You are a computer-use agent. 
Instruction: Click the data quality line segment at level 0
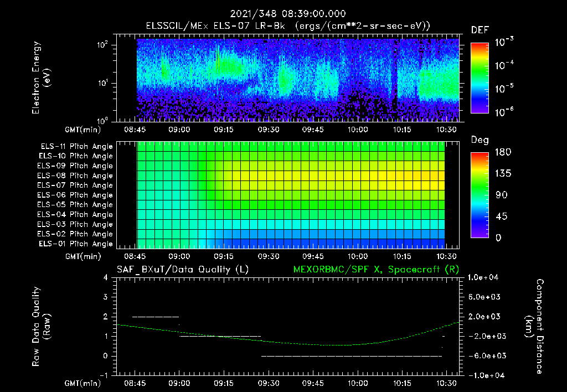click(x=352, y=356)
